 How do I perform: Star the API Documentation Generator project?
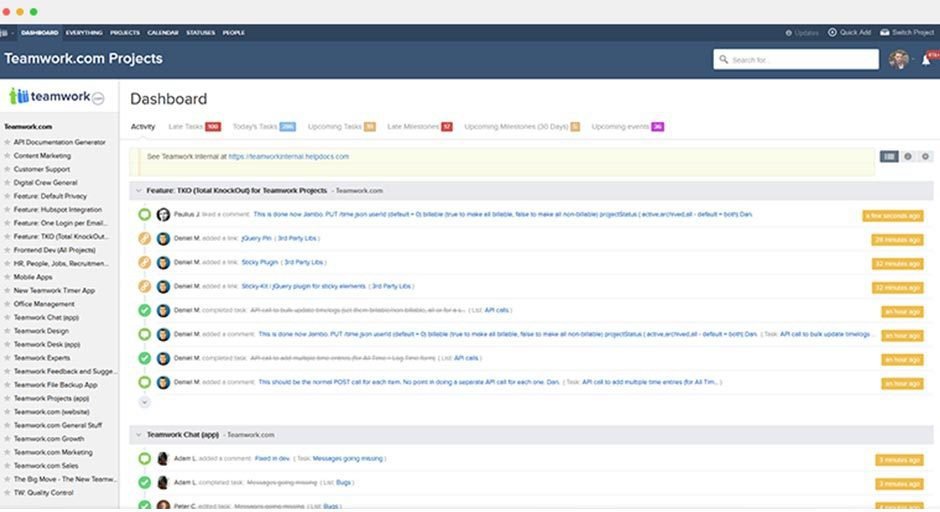(7, 142)
